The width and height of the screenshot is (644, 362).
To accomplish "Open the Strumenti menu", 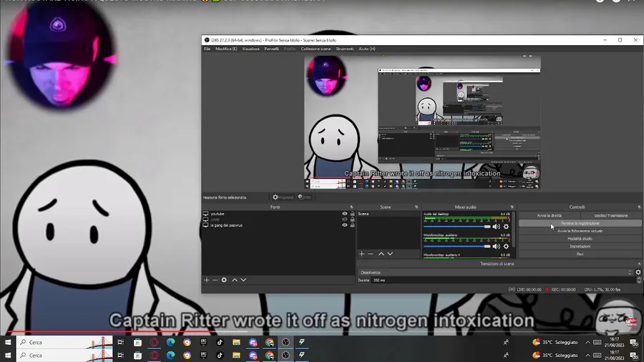I will pos(345,49).
